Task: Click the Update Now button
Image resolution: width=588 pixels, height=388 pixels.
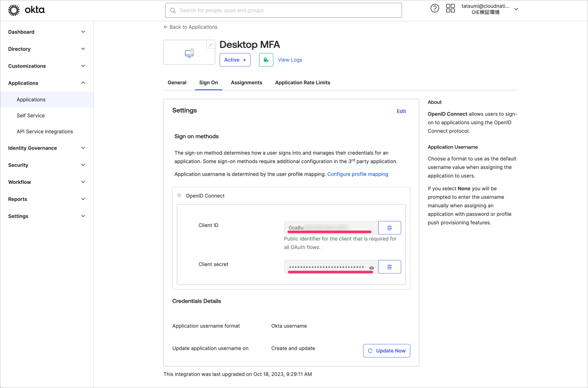Action: click(386, 351)
